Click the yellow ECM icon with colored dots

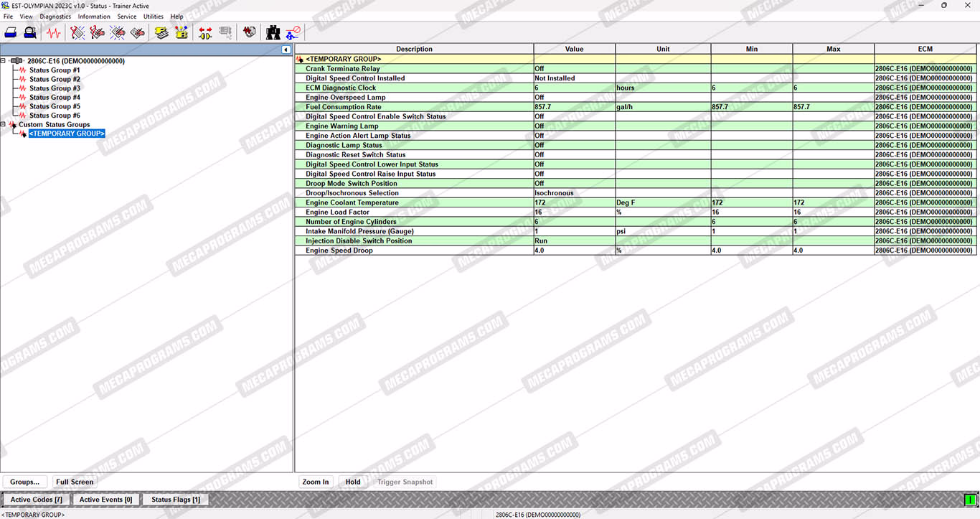tap(181, 32)
